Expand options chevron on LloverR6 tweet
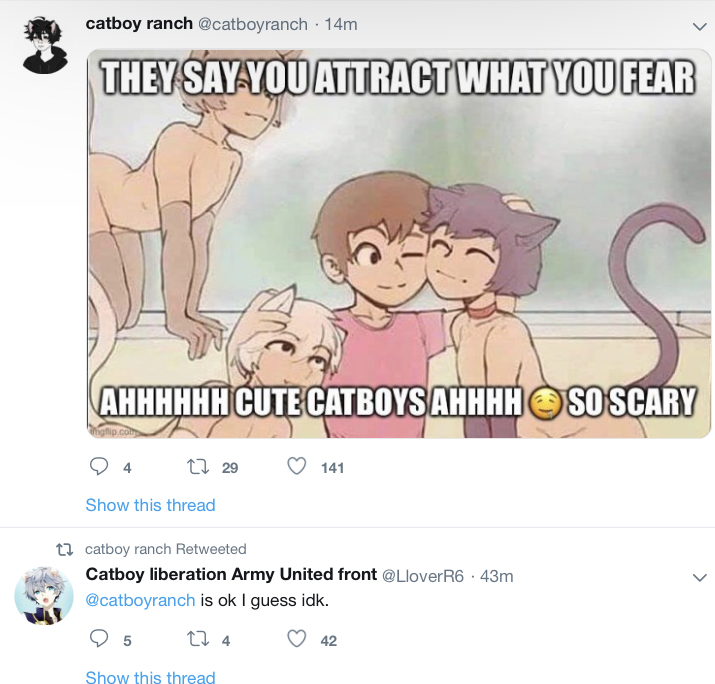715x684 pixels. 699,578
